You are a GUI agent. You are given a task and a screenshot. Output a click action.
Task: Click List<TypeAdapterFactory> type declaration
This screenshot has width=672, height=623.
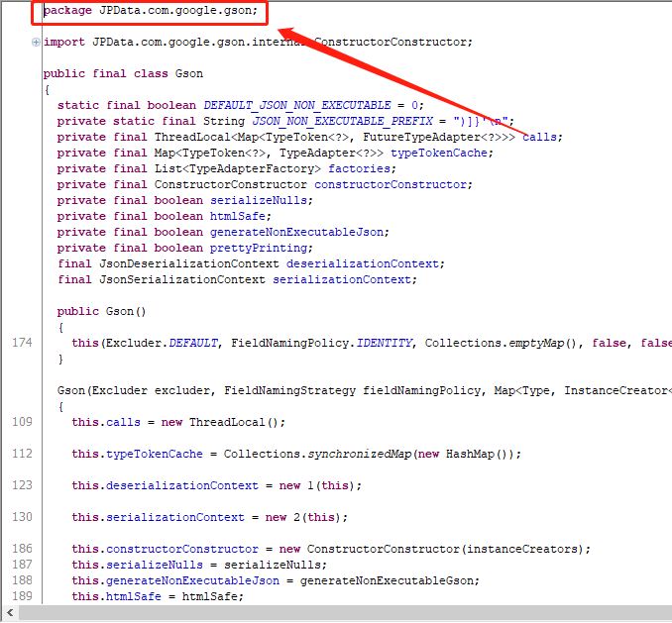point(238,168)
